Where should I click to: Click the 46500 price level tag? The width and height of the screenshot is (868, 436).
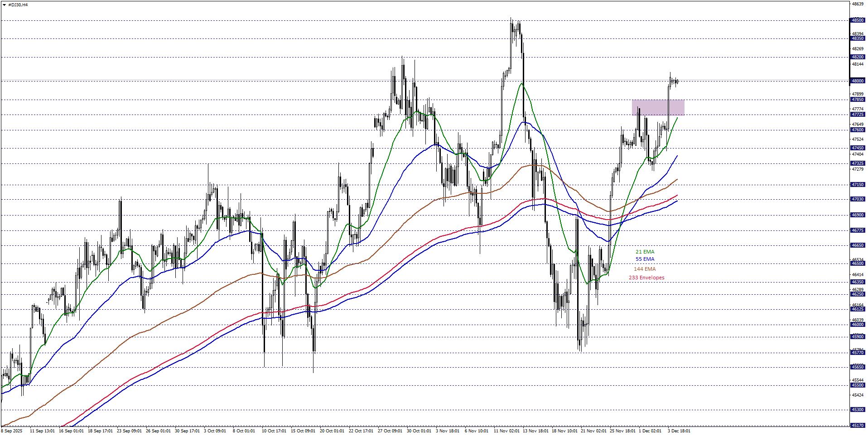click(857, 264)
